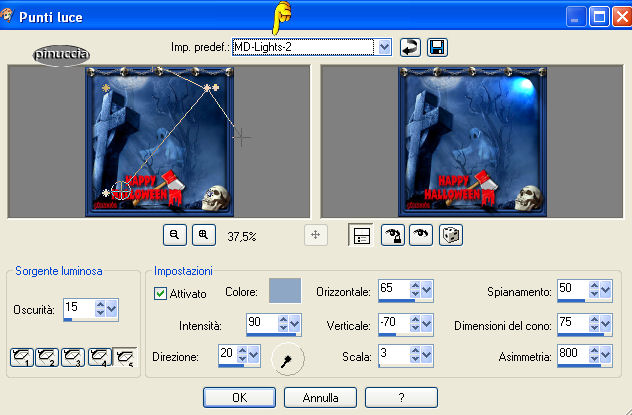
Task: Expand Intensità slider dropdown
Action: (x=295, y=324)
